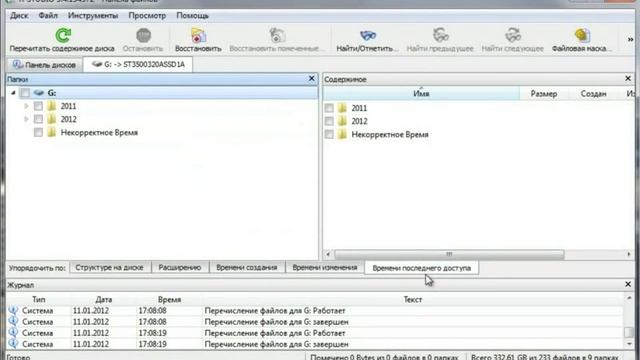Viewport: 640px width, 360px height.
Task: Click the Размер column header
Action: point(544,94)
